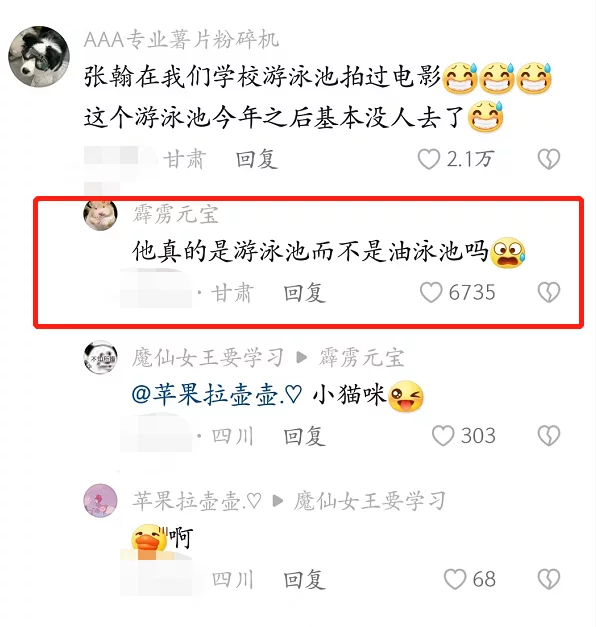Tap broken heart on 霹雳元宝's comment
This screenshot has width=596, height=627.
pyautogui.click(x=549, y=292)
